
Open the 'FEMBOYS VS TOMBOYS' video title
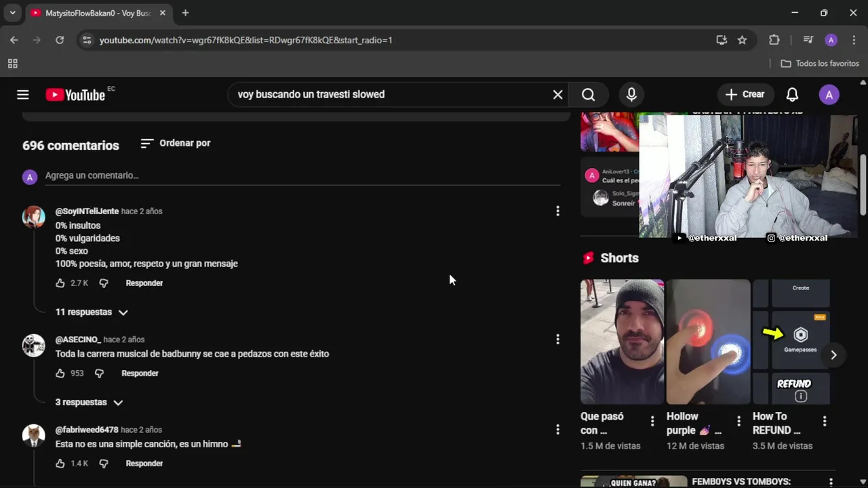coord(741,482)
